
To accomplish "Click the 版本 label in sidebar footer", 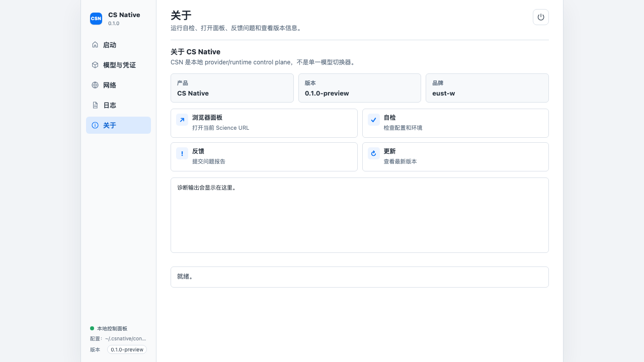I will coord(95,349).
